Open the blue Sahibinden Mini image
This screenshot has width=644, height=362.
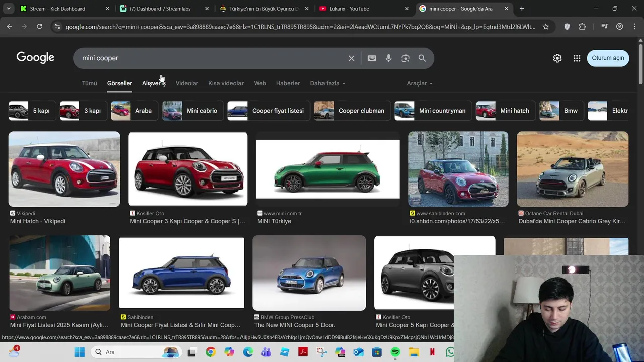pyautogui.click(x=181, y=273)
